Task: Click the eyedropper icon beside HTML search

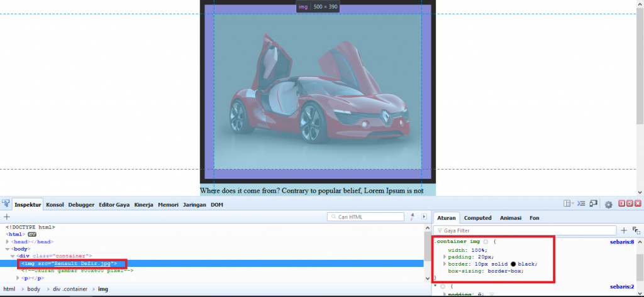Action: coord(413,217)
